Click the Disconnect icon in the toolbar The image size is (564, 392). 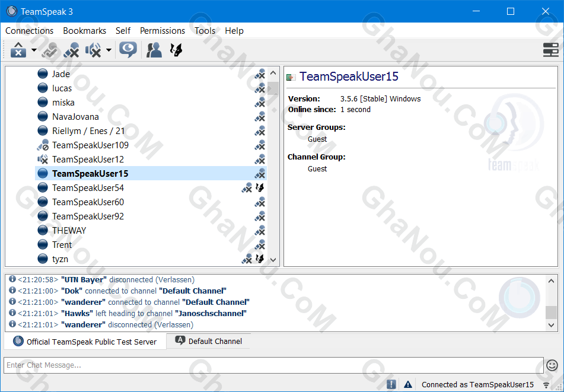point(18,50)
